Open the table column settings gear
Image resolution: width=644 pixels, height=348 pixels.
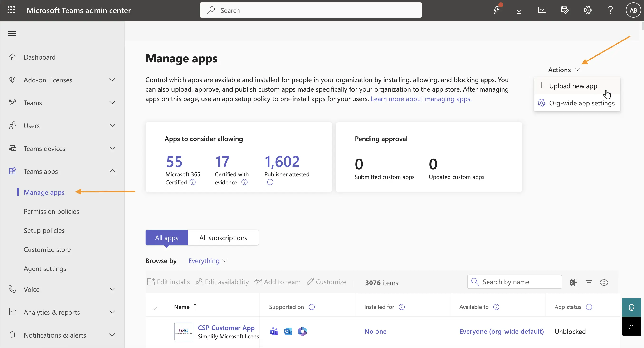tap(604, 283)
